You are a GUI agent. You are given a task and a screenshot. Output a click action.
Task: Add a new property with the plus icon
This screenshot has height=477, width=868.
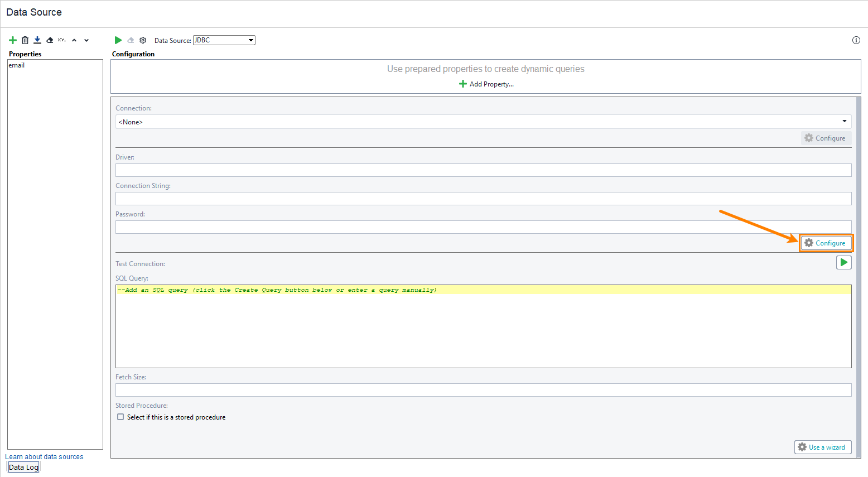click(13, 40)
